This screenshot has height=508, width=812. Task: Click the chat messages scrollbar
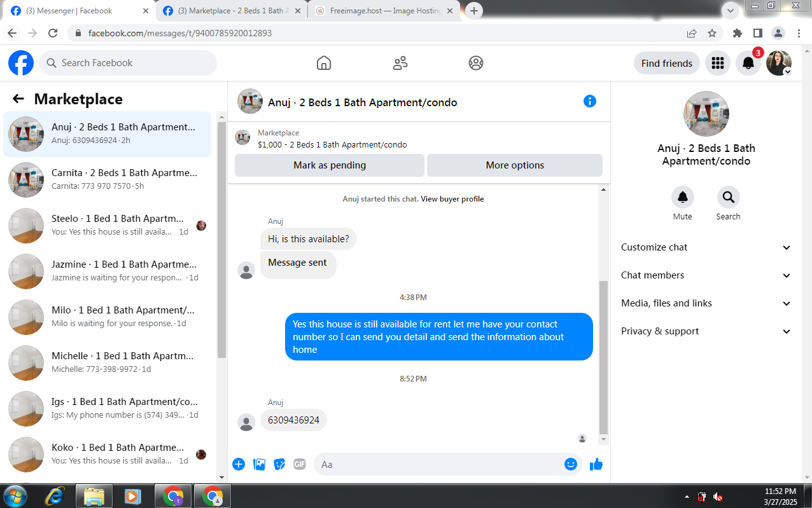click(603, 357)
